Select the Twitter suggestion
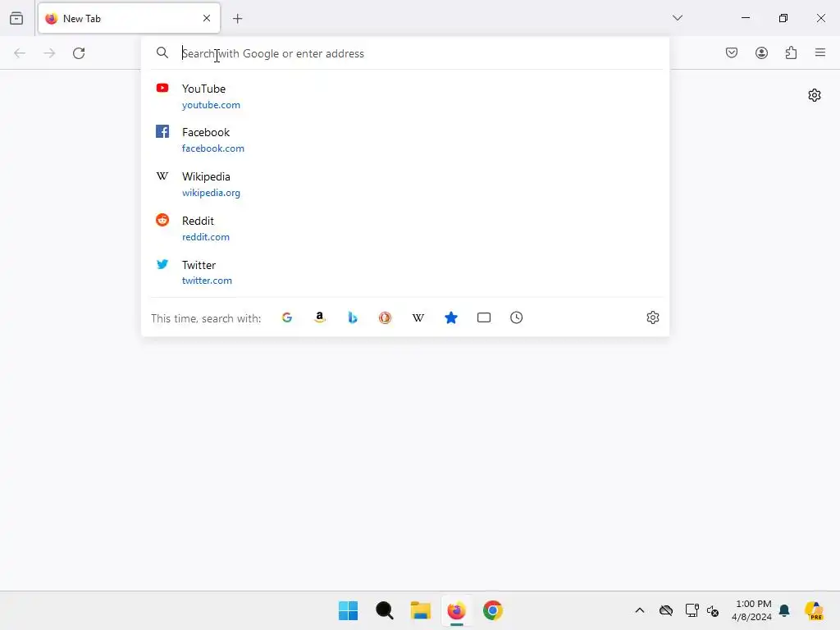 point(405,272)
